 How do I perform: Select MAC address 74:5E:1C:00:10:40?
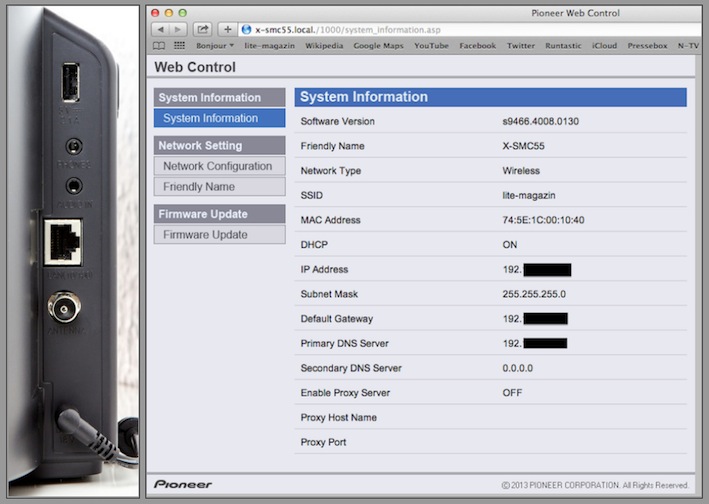[543, 220]
